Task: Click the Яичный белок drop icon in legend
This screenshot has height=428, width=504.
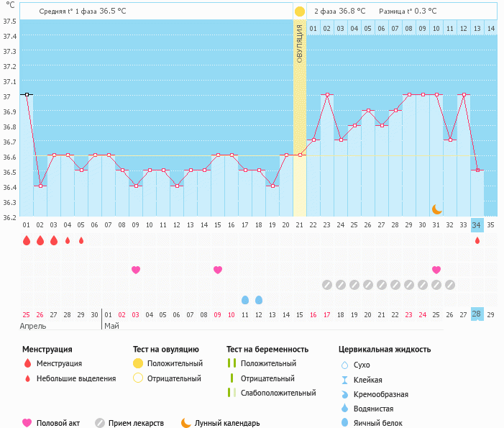Action: pos(346,423)
